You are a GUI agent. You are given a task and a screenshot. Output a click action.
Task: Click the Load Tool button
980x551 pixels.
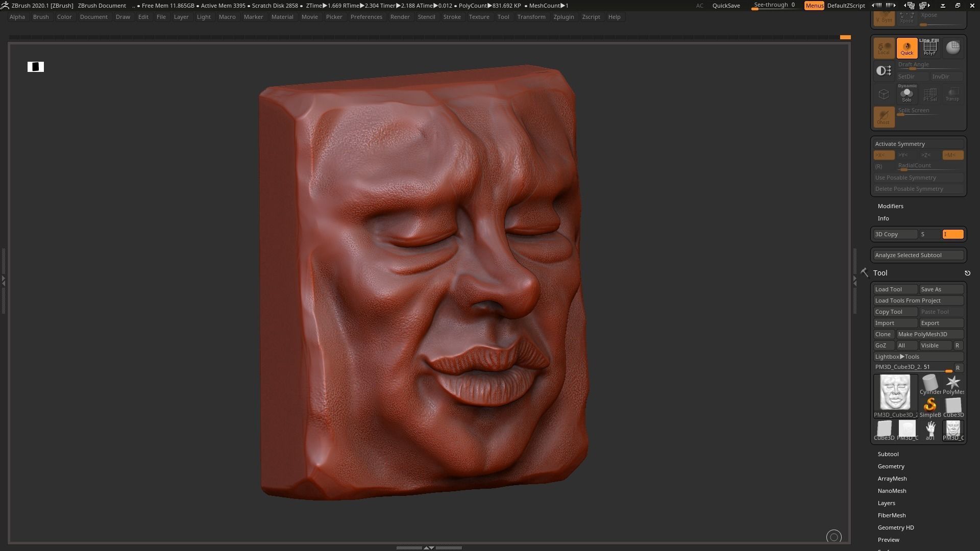click(895, 289)
